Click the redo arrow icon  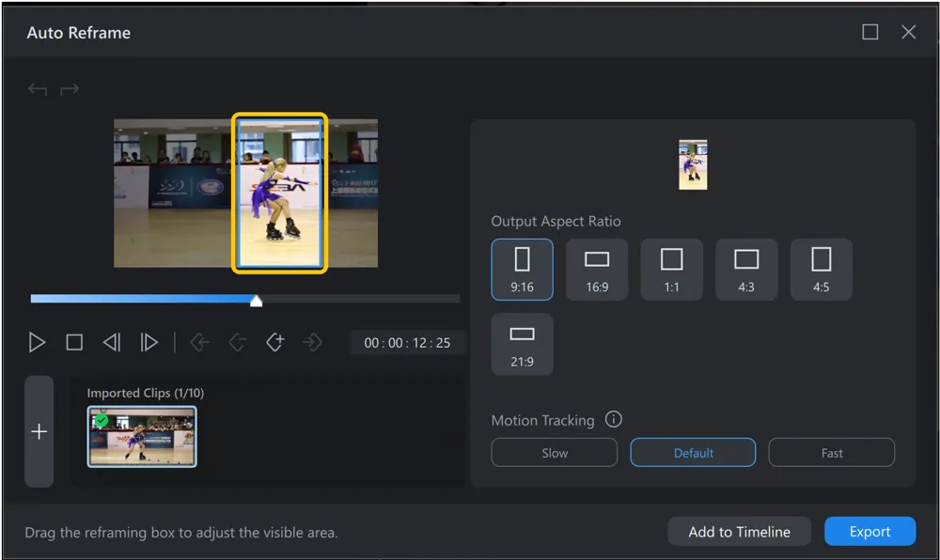(70, 90)
